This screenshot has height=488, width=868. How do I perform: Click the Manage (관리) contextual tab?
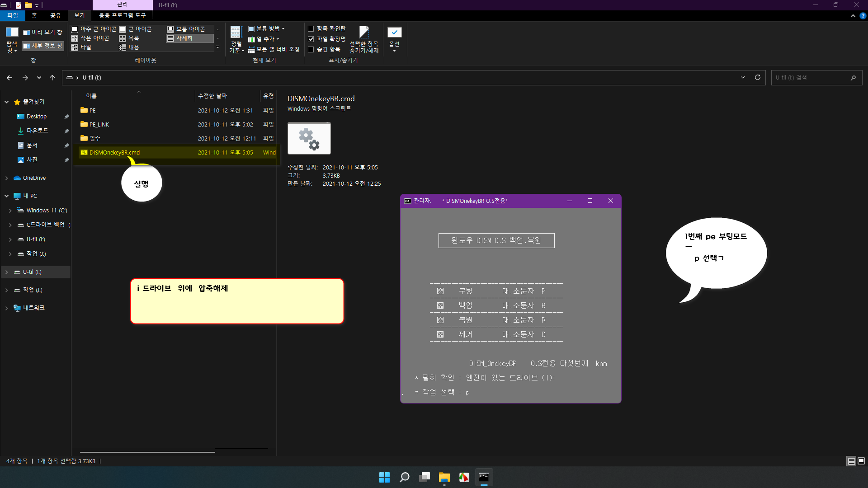click(123, 5)
